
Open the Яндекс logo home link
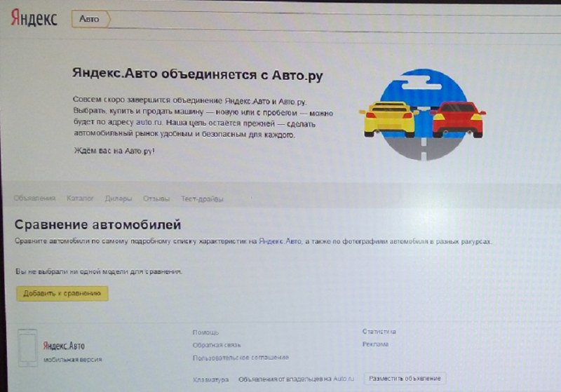point(34,18)
